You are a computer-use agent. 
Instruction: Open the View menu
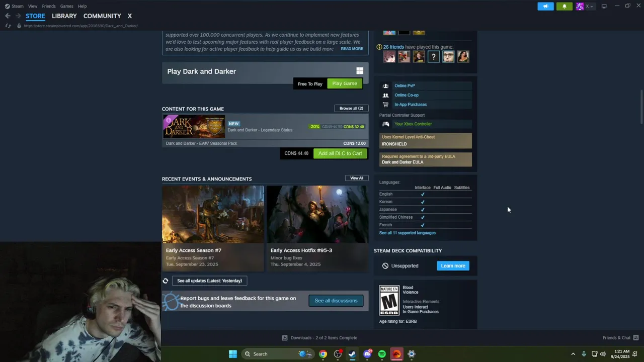point(33,6)
